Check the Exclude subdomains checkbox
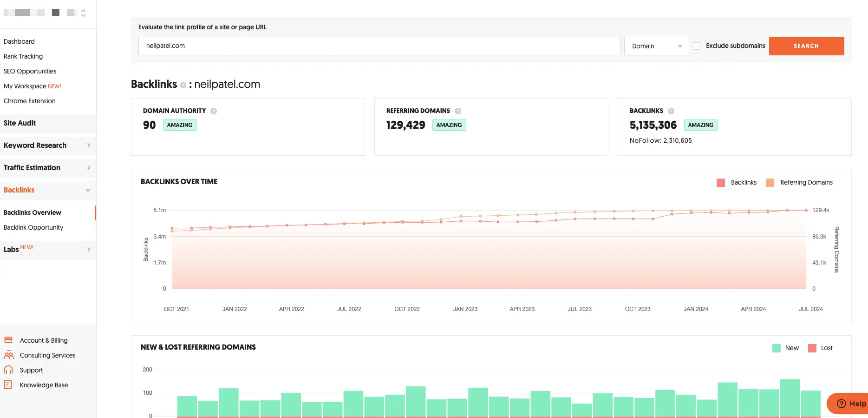The image size is (868, 418). (697, 46)
